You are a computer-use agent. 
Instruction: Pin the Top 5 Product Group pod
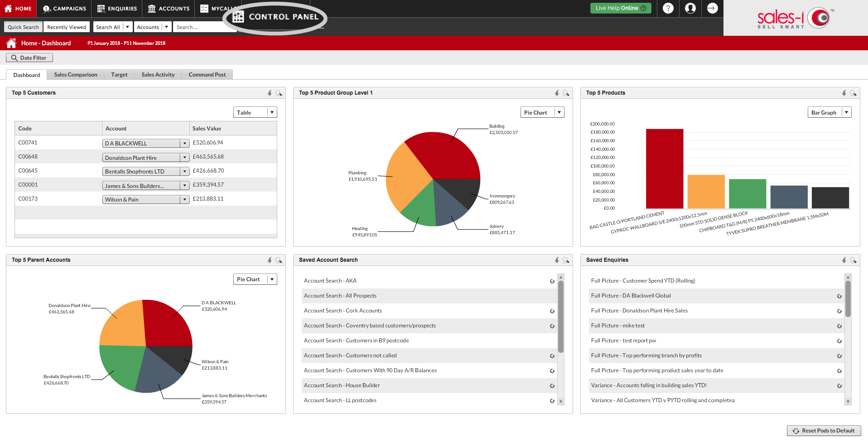click(557, 93)
